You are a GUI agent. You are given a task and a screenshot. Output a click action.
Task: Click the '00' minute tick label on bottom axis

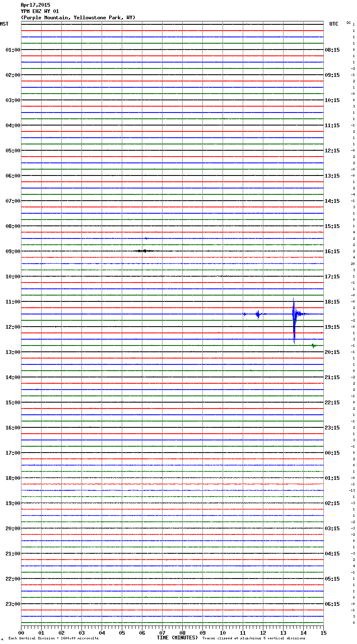pyautogui.click(x=21, y=633)
